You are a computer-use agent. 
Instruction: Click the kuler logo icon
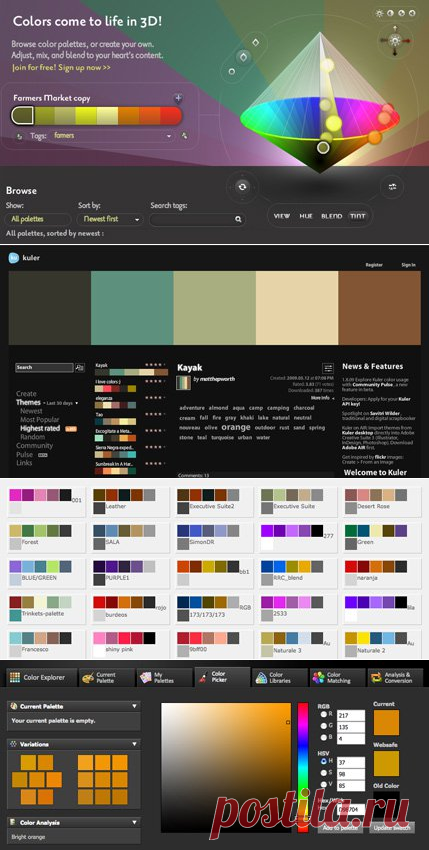point(14,257)
